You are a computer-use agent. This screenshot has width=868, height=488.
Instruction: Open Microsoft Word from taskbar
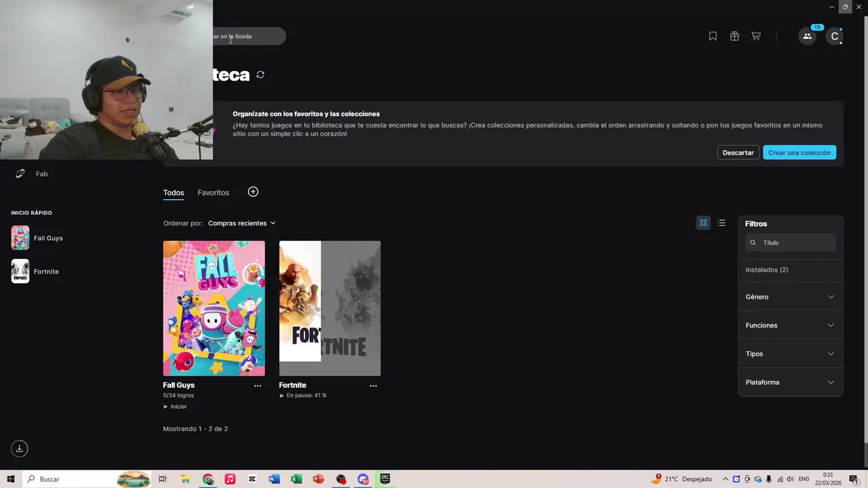coord(274,479)
